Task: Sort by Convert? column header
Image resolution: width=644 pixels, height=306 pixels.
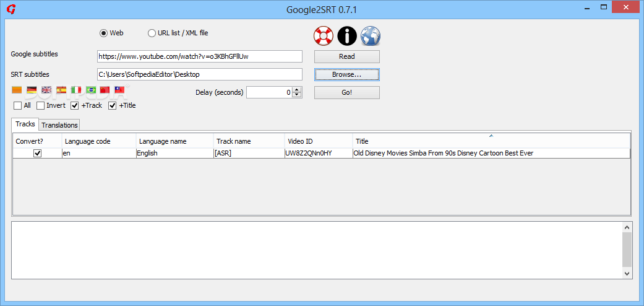Action: coord(37,141)
